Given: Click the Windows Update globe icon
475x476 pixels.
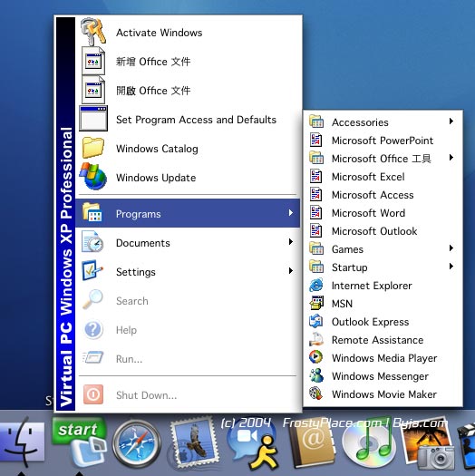Looking at the screenshot, I should coord(93,176).
